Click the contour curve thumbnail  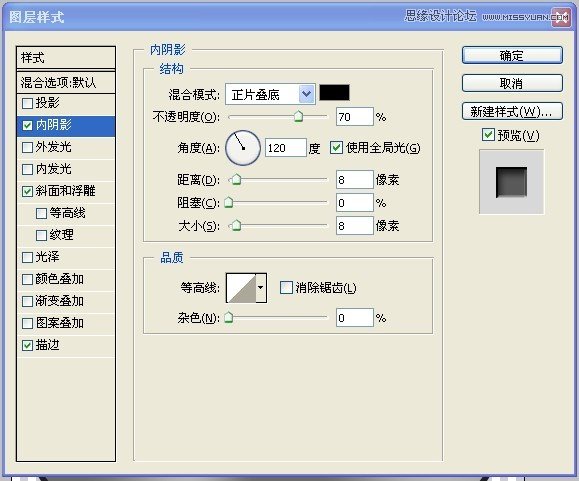pyautogui.click(x=241, y=288)
